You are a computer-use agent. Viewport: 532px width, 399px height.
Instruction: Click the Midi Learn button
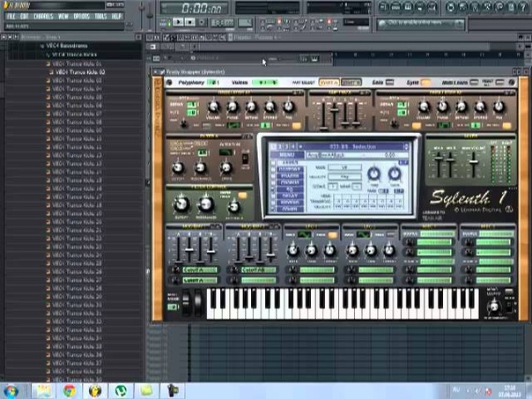pyautogui.click(x=474, y=83)
